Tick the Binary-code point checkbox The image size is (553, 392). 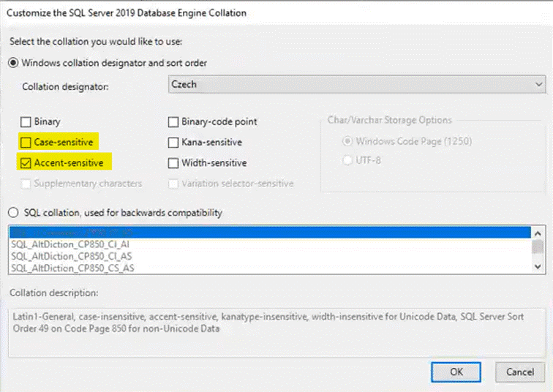[x=173, y=122]
